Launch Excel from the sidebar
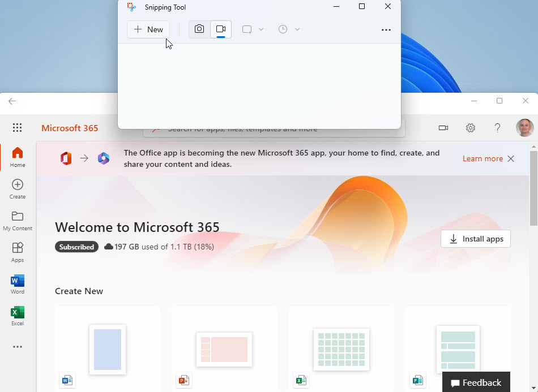Viewport: 538px width, 392px height. (x=18, y=316)
